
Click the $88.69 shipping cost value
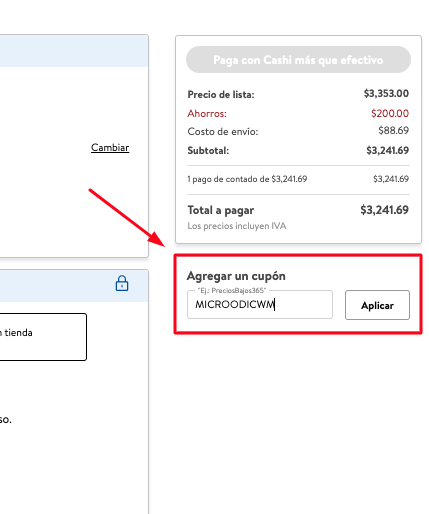click(393, 130)
